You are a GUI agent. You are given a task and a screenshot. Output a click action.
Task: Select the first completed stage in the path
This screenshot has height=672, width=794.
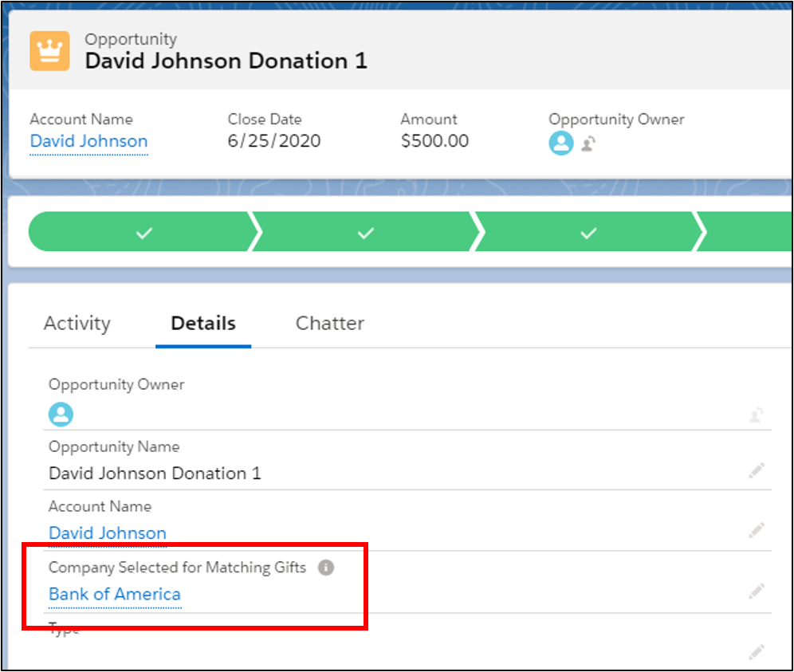click(x=143, y=232)
